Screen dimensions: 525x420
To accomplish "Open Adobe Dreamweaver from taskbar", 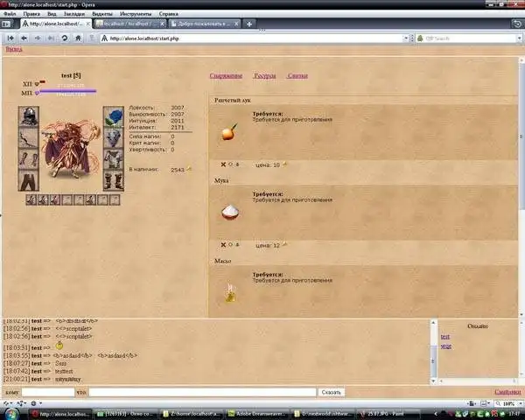I will [x=256, y=414].
